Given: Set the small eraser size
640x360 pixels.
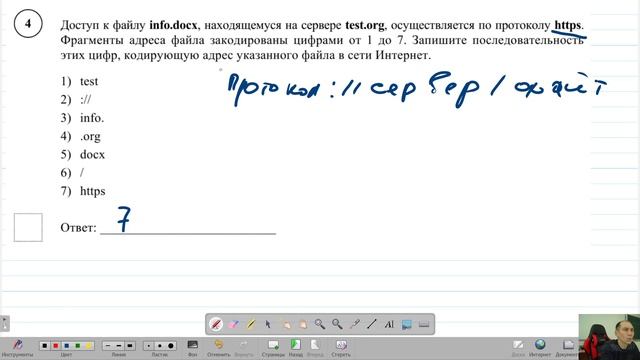Looking at the screenshot, I should [x=149, y=346].
